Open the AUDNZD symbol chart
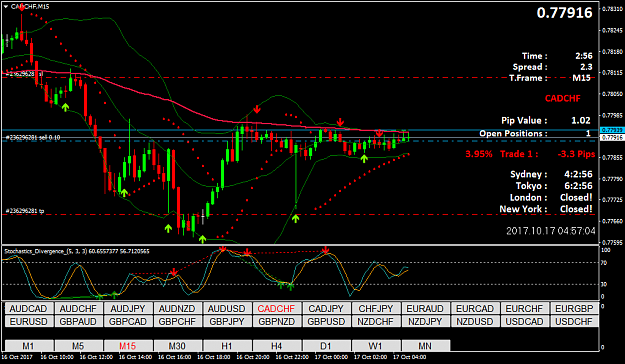Screen dimensions: 625x364 click(x=177, y=309)
